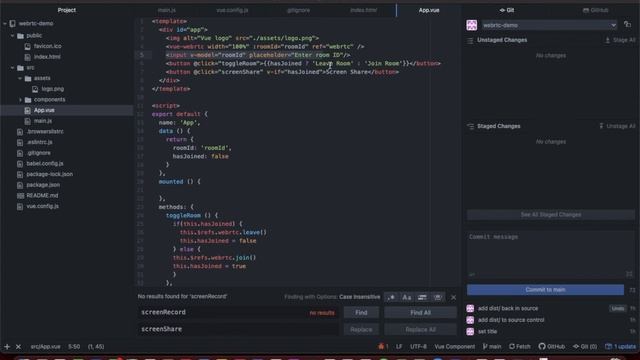Click the LF line ending selector
Image resolution: width=640 pixels, height=360 pixels.
coord(399,347)
